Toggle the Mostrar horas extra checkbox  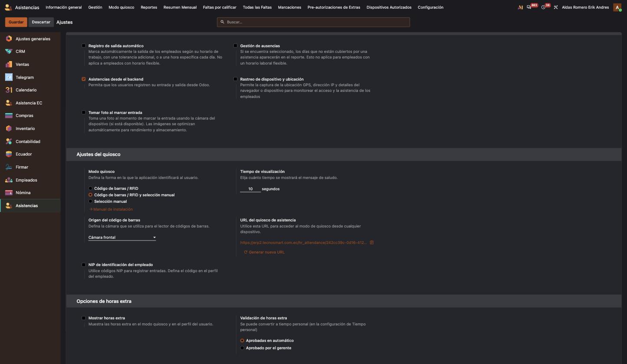point(84,318)
